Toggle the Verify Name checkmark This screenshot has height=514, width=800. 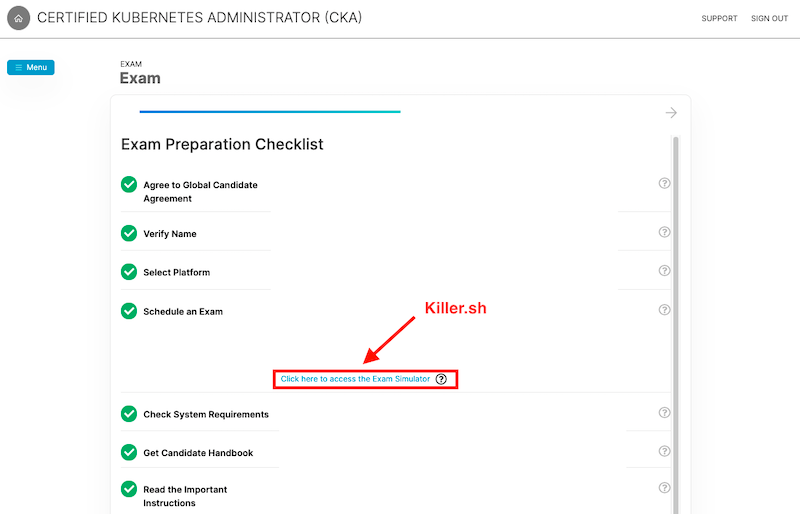coord(129,233)
